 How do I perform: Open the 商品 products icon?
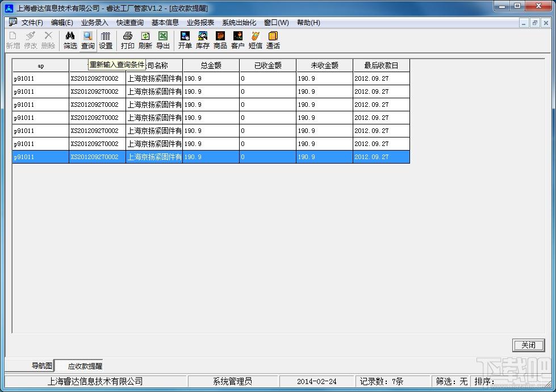tap(220, 40)
